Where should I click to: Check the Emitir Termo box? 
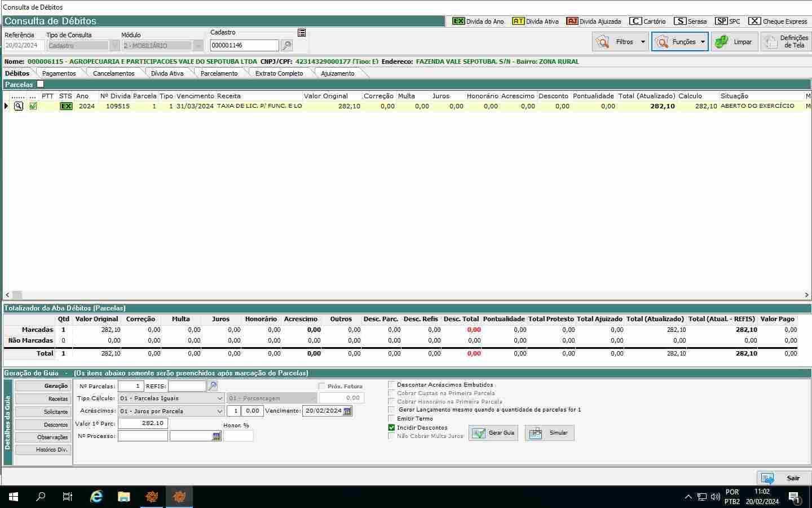(391, 419)
